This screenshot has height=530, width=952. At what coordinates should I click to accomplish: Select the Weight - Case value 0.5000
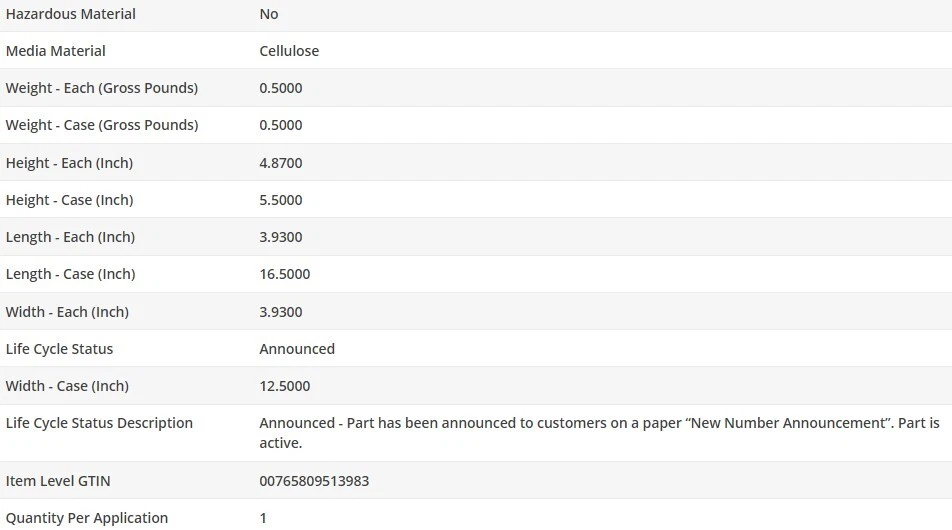[281, 125]
